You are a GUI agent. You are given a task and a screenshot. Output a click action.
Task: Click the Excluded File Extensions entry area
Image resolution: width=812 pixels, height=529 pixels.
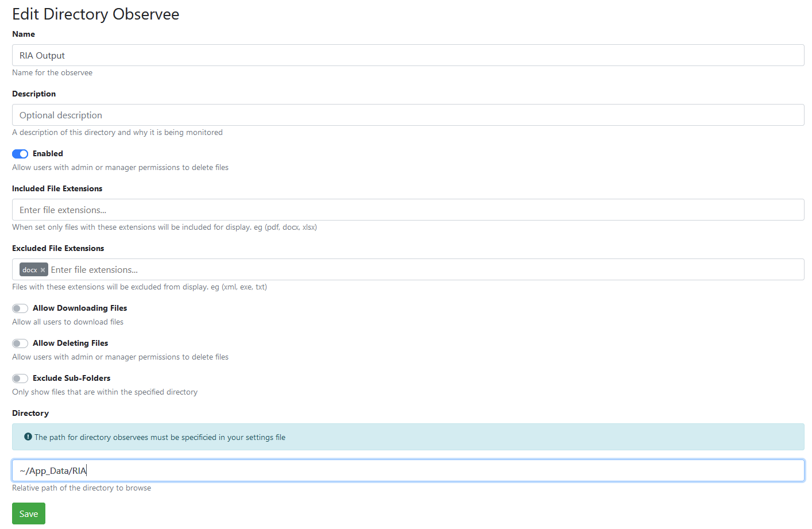click(425, 270)
